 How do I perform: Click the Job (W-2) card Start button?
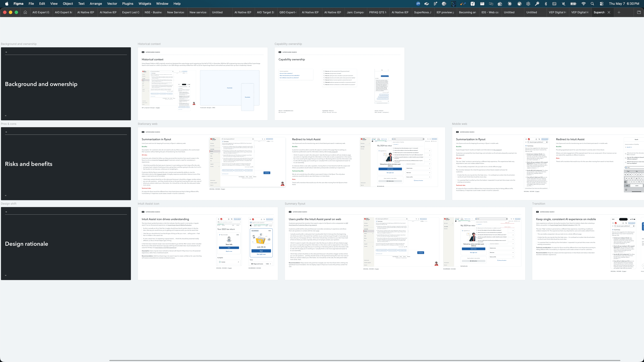[x=261, y=251]
